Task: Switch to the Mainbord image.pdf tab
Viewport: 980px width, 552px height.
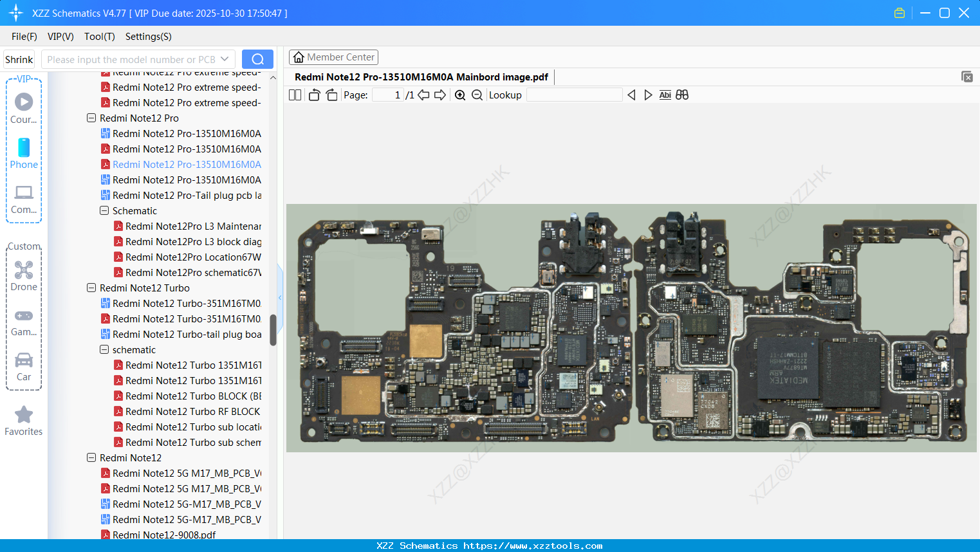Action: coord(421,77)
